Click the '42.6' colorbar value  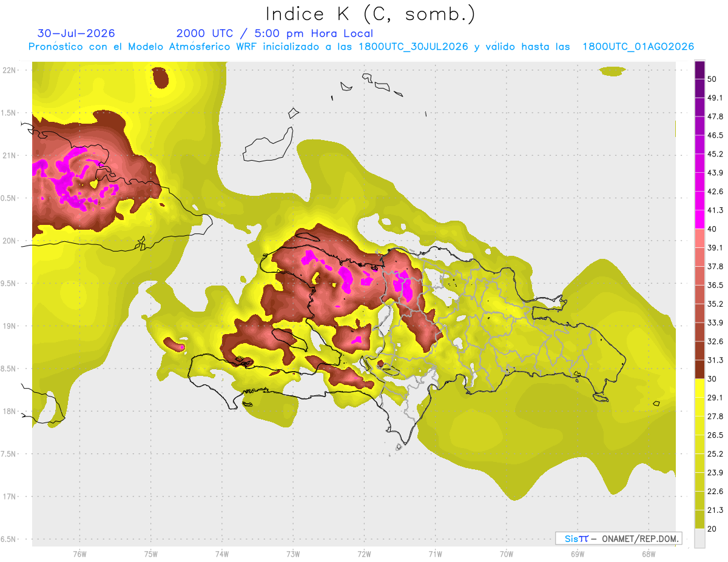point(715,192)
